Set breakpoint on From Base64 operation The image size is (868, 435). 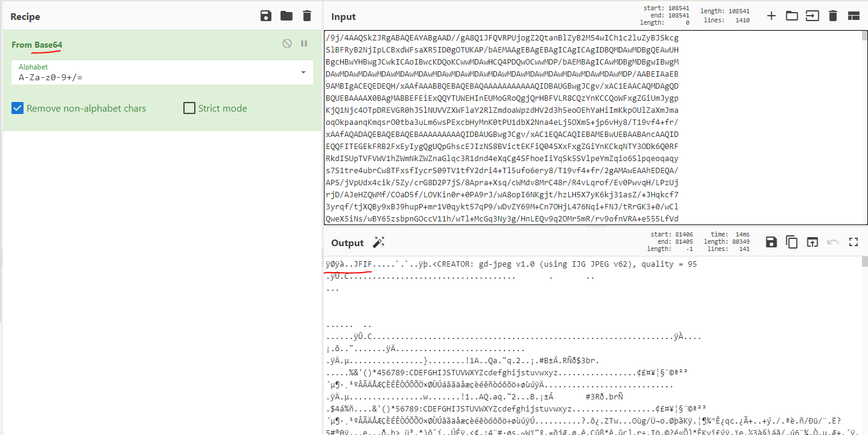[x=304, y=43]
